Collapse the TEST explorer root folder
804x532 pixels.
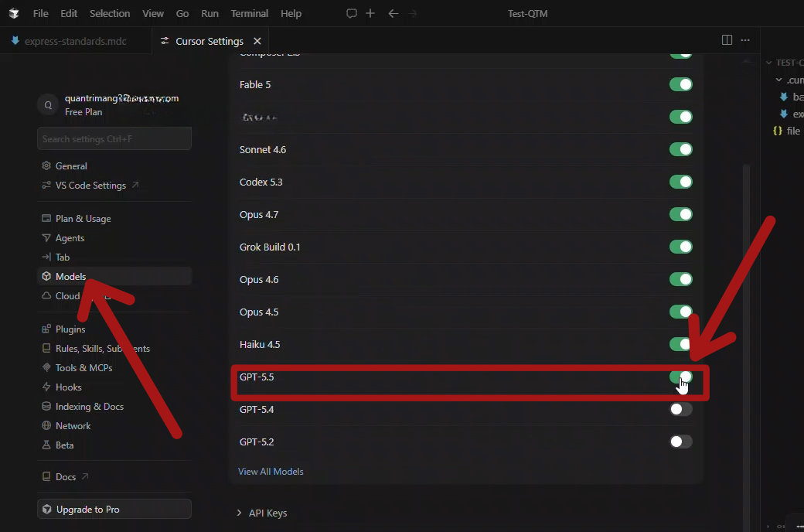click(768, 63)
